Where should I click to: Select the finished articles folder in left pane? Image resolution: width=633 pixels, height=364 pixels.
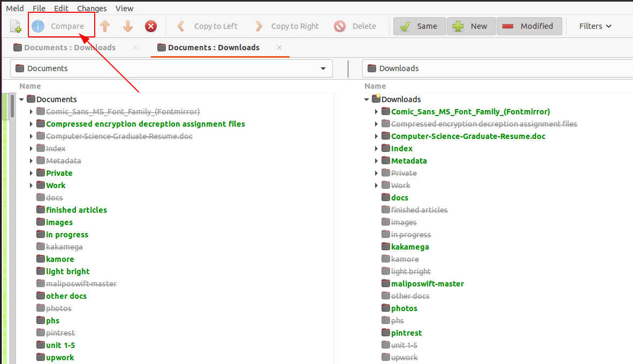[76, 210]
